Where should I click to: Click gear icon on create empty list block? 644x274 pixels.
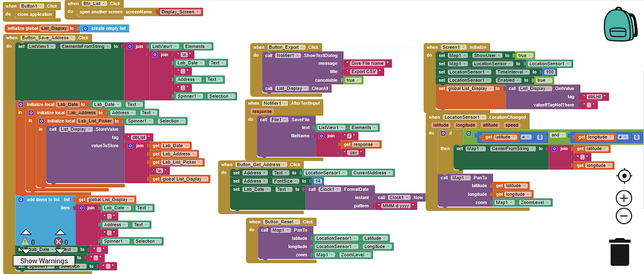pyautogui.click(x=86, y=28)
